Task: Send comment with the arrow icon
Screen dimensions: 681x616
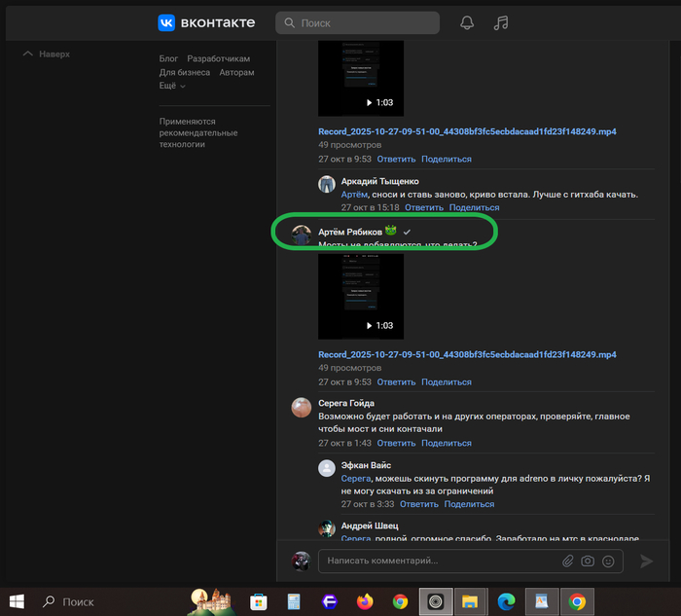Action: click(647, 561)
